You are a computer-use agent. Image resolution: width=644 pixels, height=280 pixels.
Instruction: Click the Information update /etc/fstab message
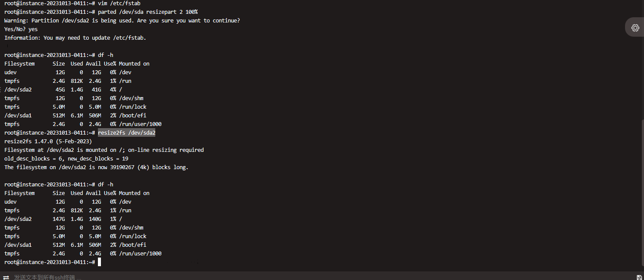point(75,38)
